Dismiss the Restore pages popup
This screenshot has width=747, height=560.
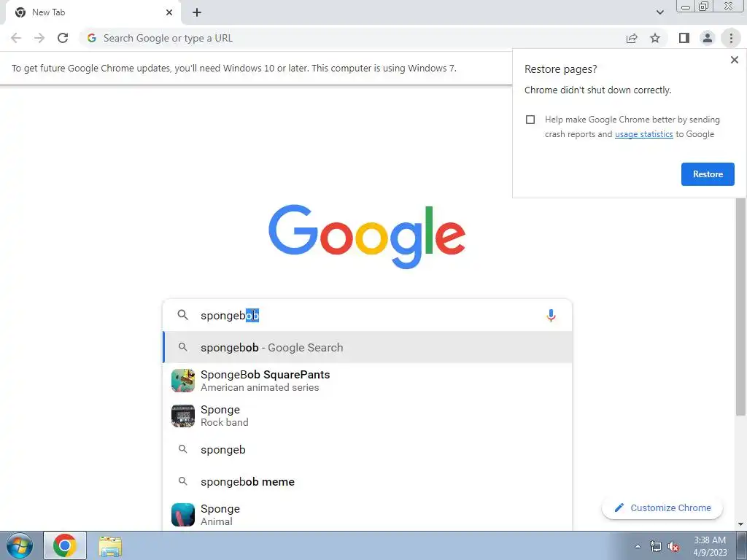coord(734,60)
